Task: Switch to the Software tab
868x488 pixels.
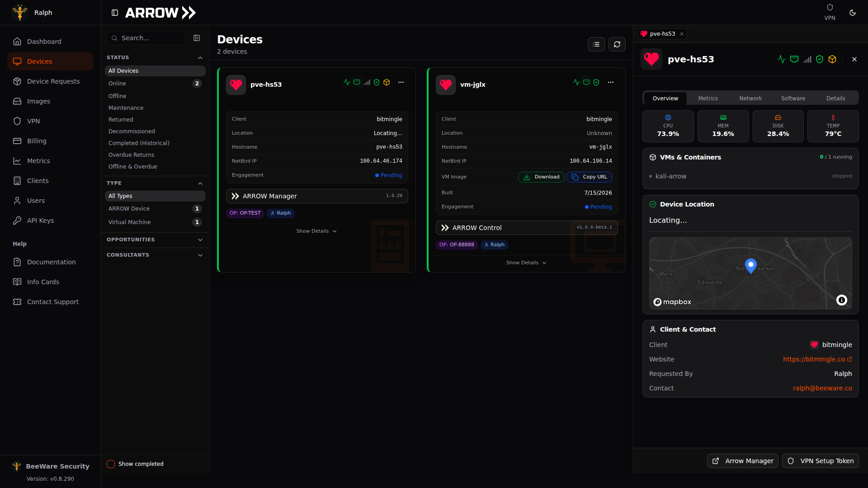Action: pos(793,99)
